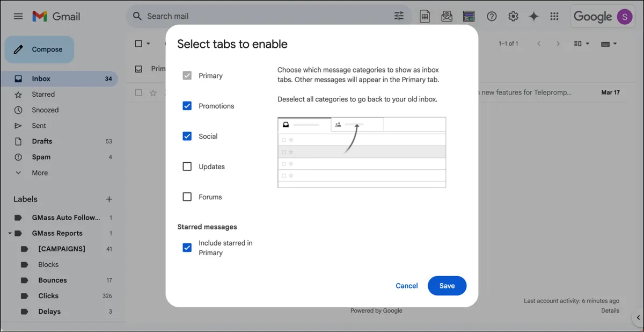Click the search magnifier icon
Screen dimensions: 644x332
pyautogui.click(x=137, y=16)
